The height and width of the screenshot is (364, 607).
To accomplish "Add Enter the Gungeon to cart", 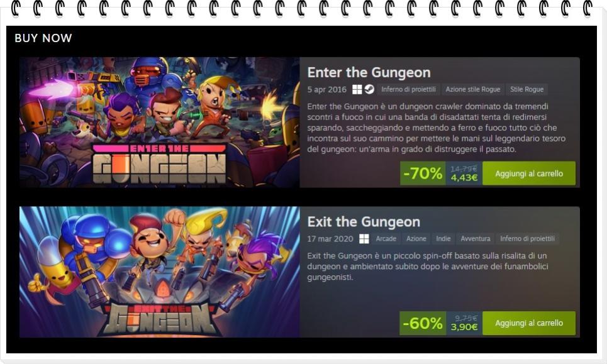I will coord(529,174).
